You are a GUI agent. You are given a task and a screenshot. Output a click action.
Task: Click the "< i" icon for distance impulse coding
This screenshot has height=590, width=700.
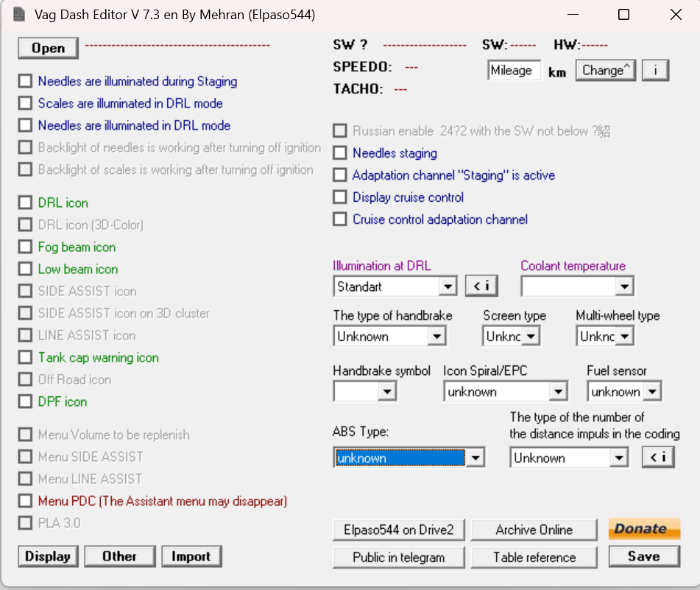(x=657, y=457)
